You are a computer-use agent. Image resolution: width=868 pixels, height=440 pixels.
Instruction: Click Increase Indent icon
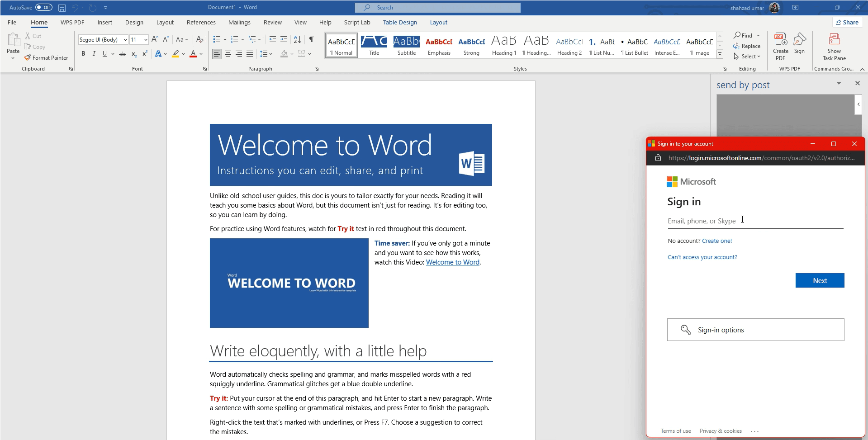(284, 40)
